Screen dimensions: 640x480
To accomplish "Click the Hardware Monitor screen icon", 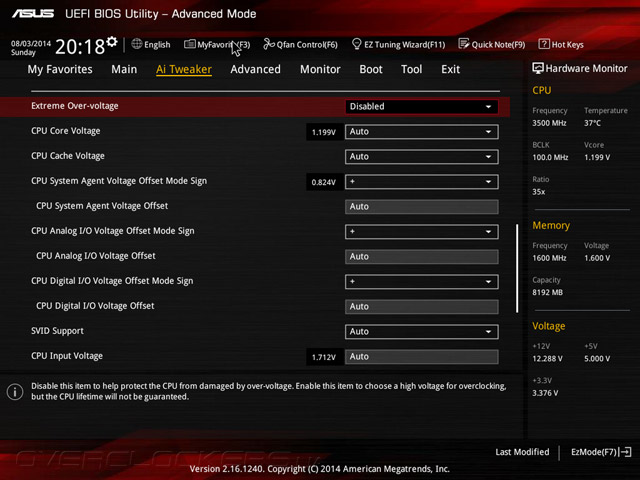I will [538, 68].
